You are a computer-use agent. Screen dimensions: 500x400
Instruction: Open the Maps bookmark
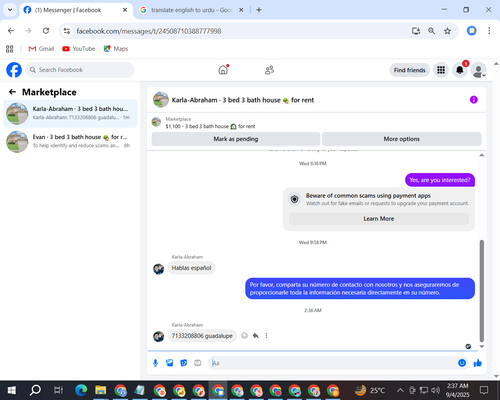click(x=116, y=49)
